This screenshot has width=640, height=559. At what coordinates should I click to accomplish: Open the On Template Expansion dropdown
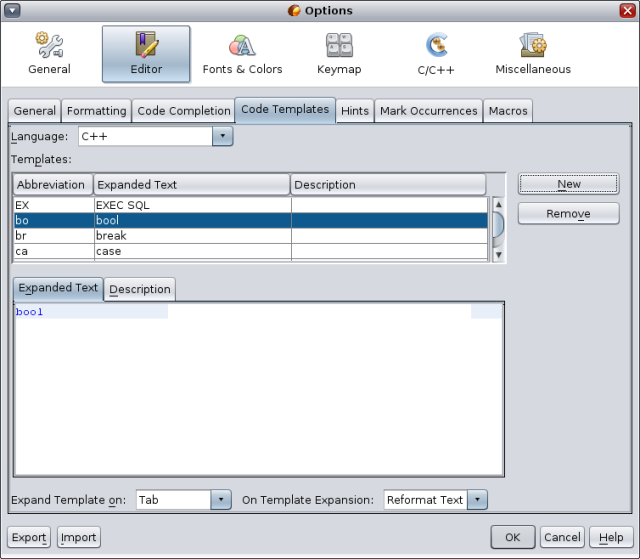pyautogui.click(x=436, y=500)
